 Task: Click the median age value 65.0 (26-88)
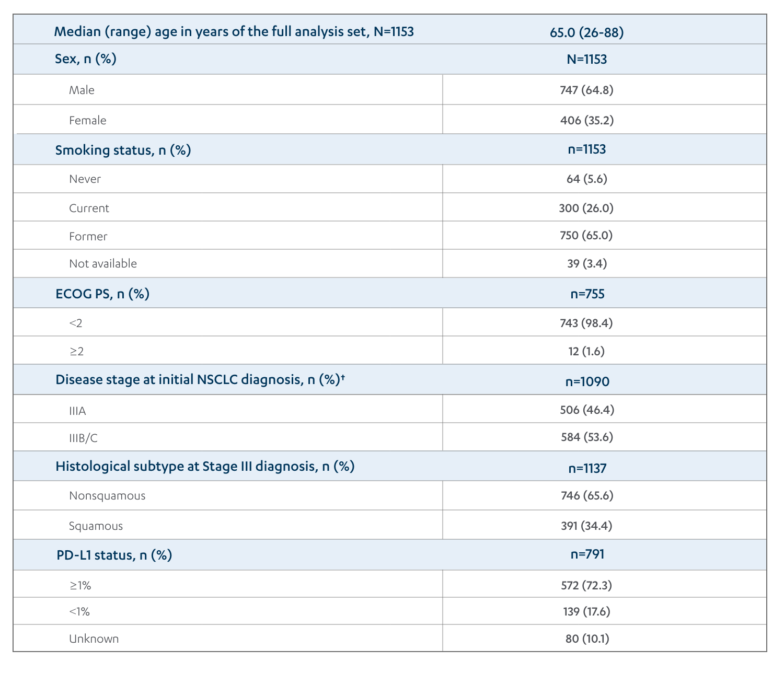586,32
